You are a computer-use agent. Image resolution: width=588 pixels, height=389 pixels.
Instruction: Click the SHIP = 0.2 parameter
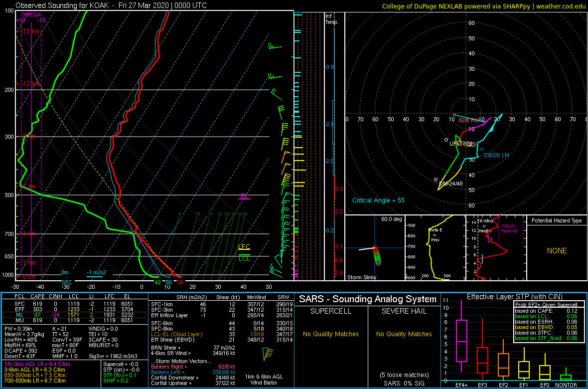(x=117, y=381)
